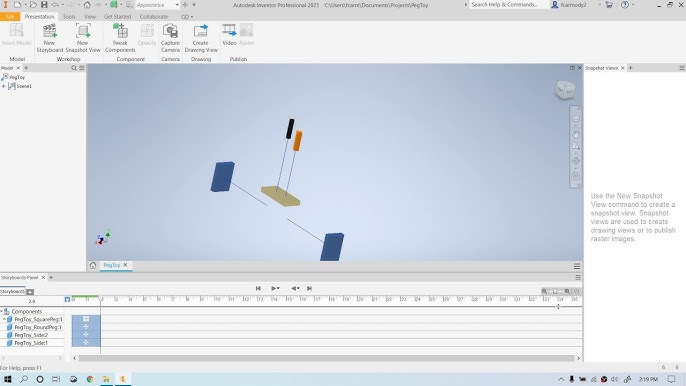Viewport: 686px width, 386px height.
Task: Click the File menu button
Action: pos(10,17)
